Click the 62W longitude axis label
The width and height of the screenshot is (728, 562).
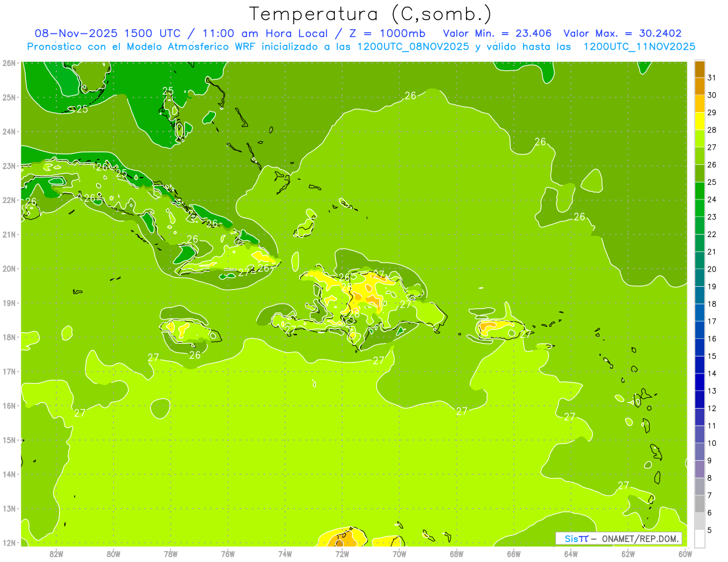(x=629, y=554)
